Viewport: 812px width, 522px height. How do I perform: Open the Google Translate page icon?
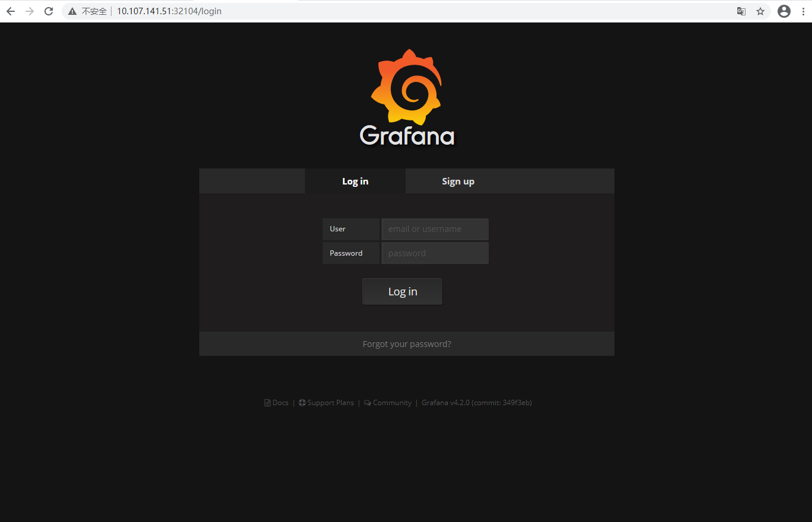[741, 11]
